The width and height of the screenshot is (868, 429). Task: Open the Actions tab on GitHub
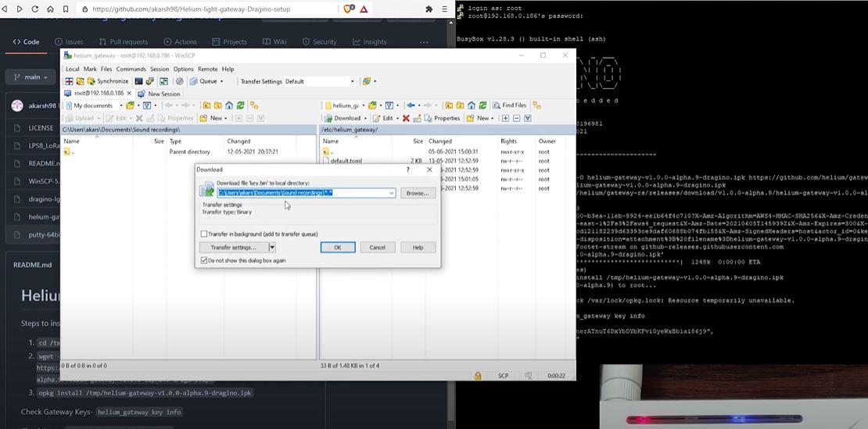coord(181,41)
